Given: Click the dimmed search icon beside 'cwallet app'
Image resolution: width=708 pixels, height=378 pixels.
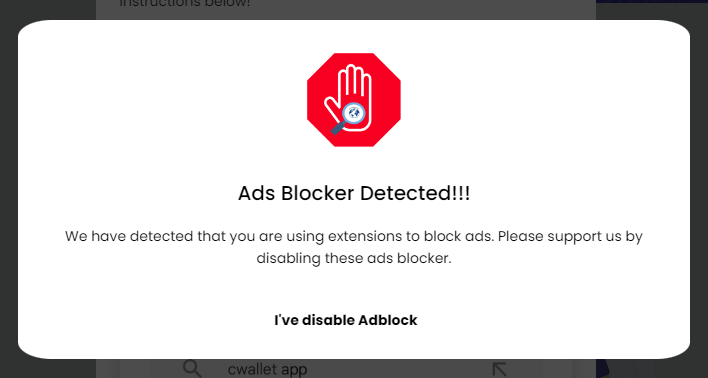Looking at the screenshot, I should pos(192,369).
